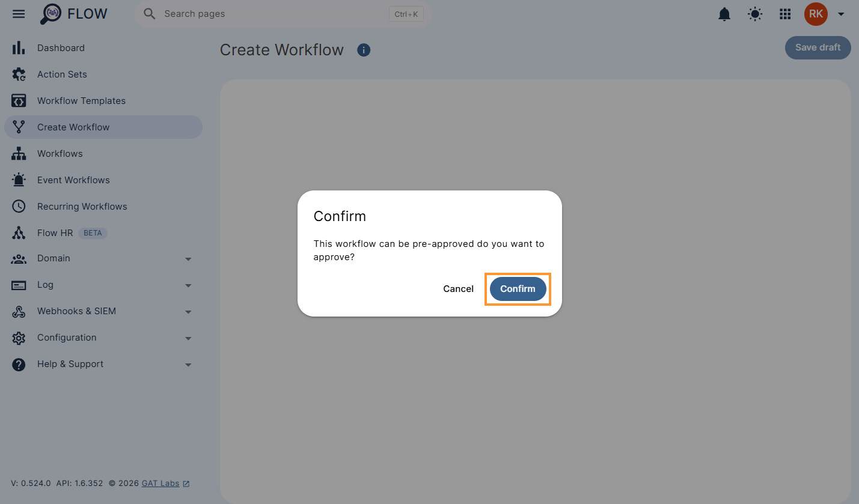
Task: Click the Dashboard bar chart icon
Action: click(19, 48)
